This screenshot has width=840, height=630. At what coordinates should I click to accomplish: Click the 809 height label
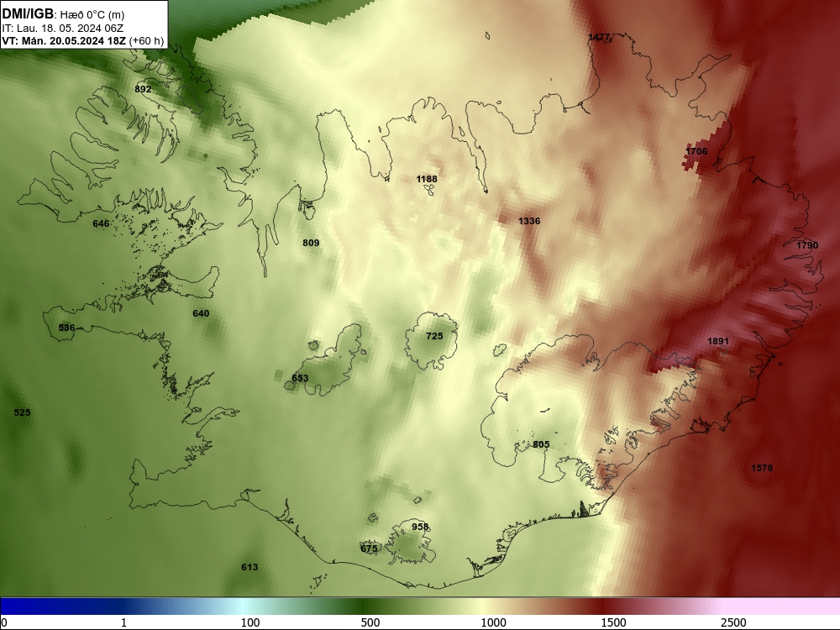click(311, 243)
